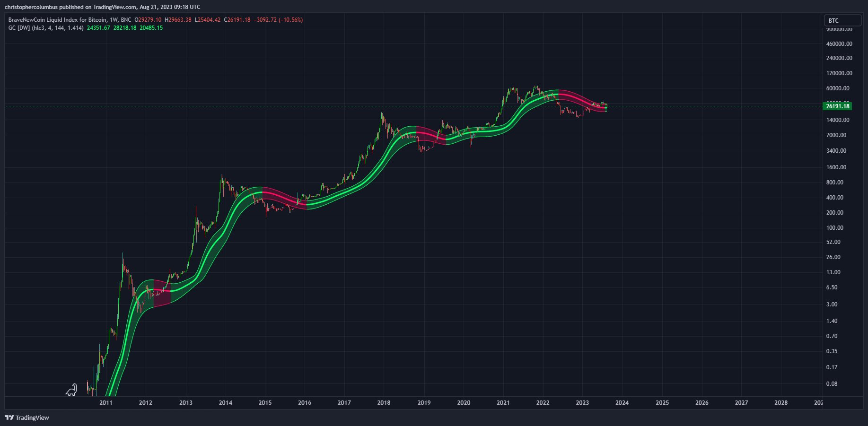Click the TradingView logo at bottom left
This screenshot has height=426, width=868.
tap(27, 417)
